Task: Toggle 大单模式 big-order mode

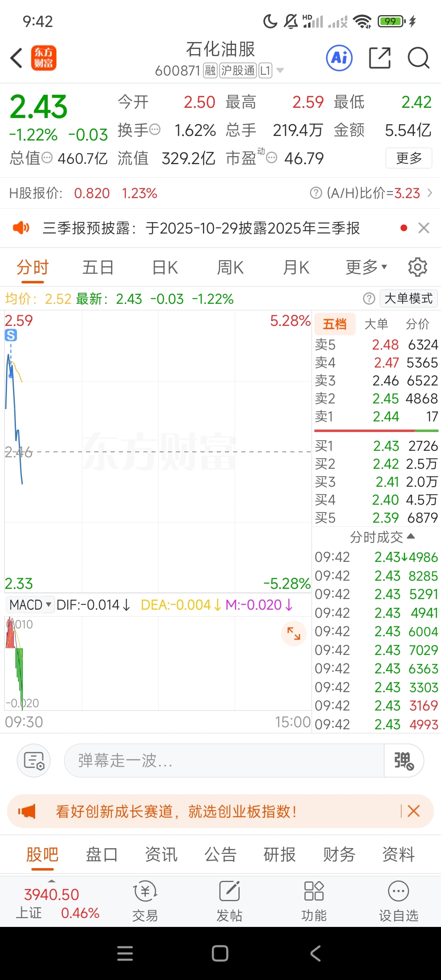Action: tap(408, 298)
